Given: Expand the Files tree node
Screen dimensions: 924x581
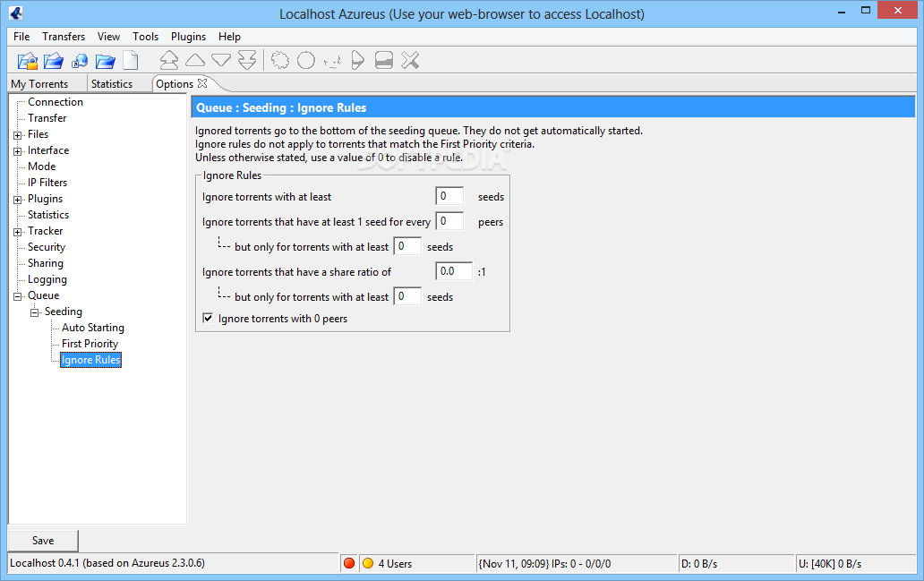Looking at the screenshot, I should (x=18, y=135).
